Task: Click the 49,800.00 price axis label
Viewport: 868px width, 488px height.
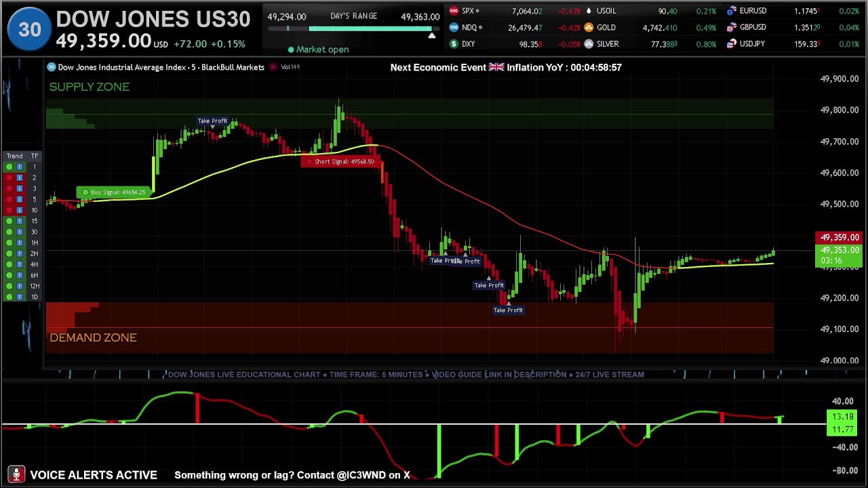Action: 840,110
